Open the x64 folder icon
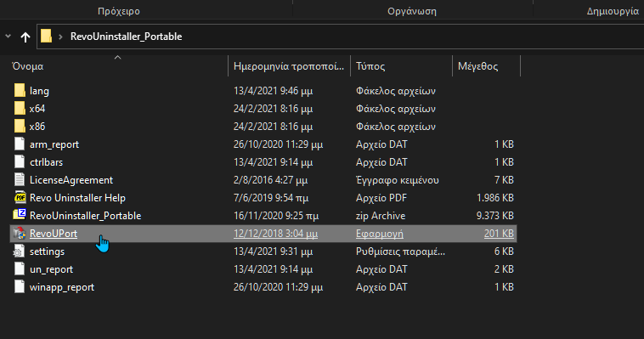 (20, 109)
